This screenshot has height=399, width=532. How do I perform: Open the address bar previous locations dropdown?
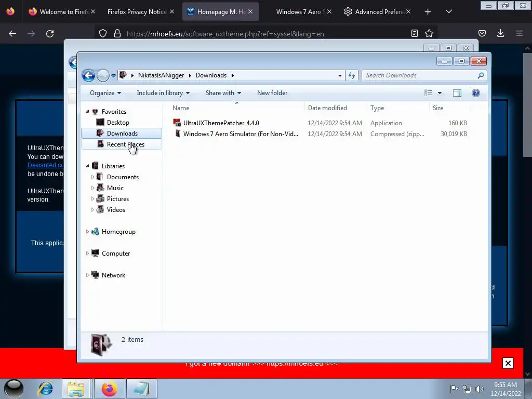pos(340,76)
